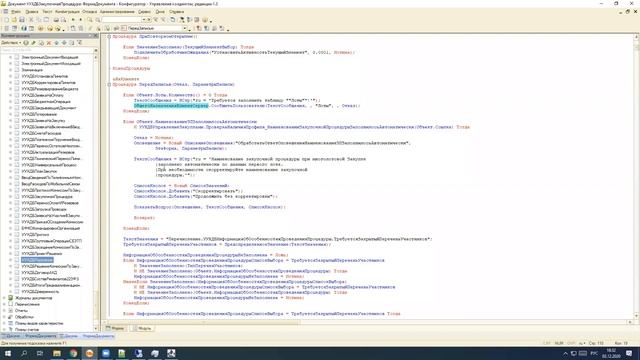Expand the УУХДБЗаявкаНаОплату tree node

(11, 95)
